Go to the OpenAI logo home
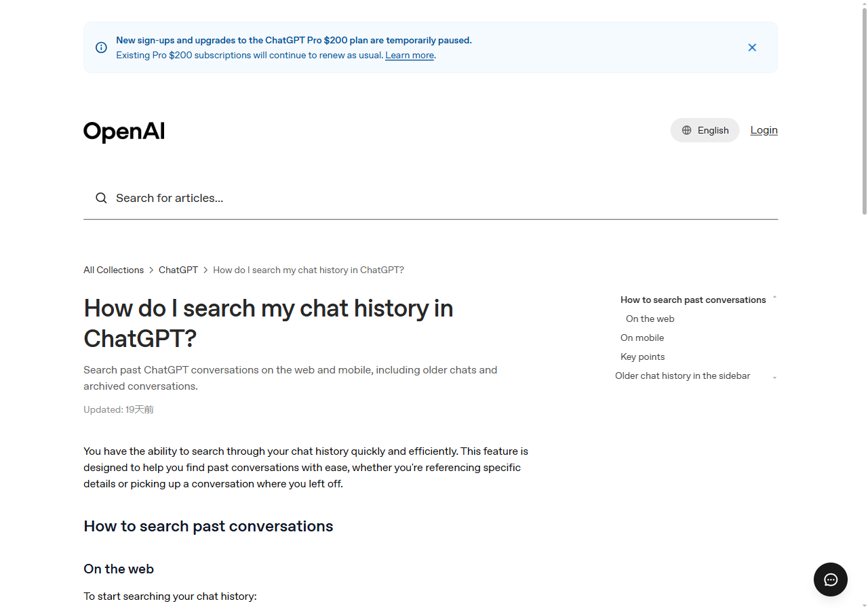 pyautogui.click(x=124, y=131)
